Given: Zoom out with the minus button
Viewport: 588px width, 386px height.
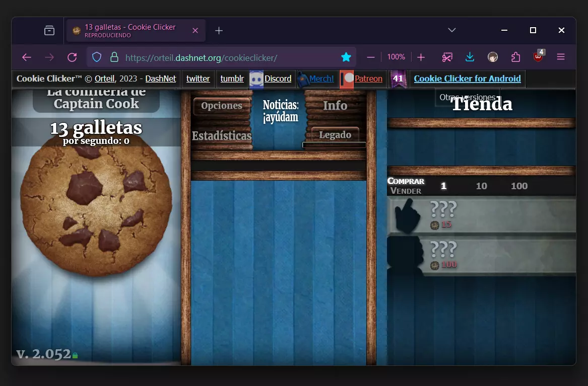Looking at the screenshot, I should pos(371,57).
